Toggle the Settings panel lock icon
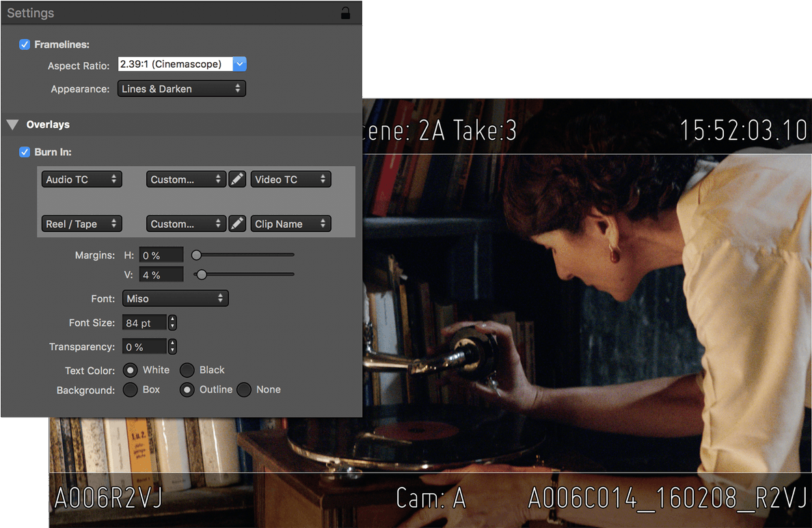 [345, 13]
